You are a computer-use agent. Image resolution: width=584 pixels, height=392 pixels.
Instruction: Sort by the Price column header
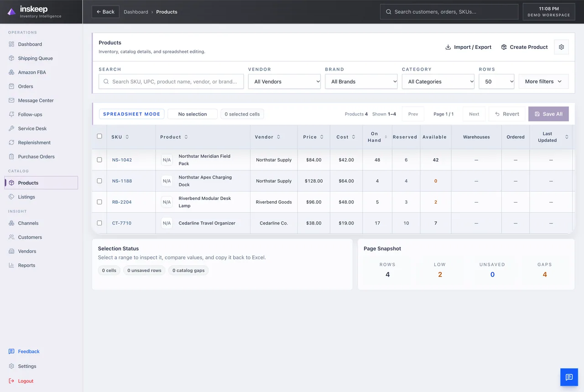(x=313, y=137)
